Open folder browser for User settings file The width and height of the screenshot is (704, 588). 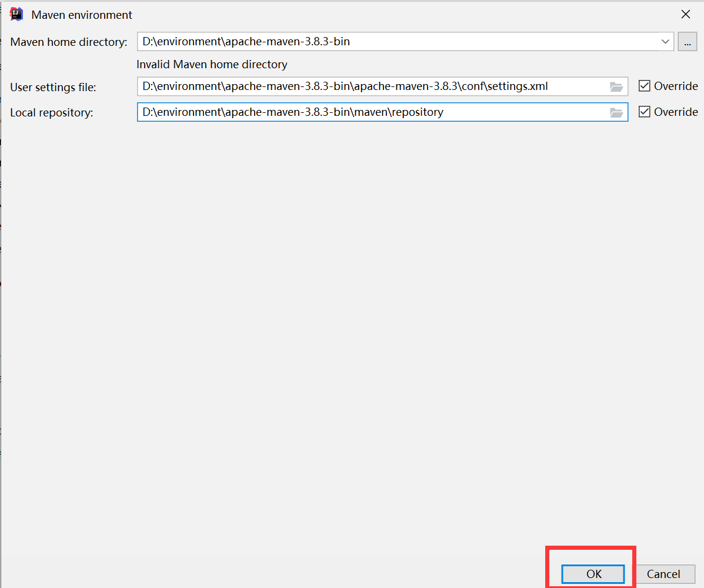pos(616,86)
